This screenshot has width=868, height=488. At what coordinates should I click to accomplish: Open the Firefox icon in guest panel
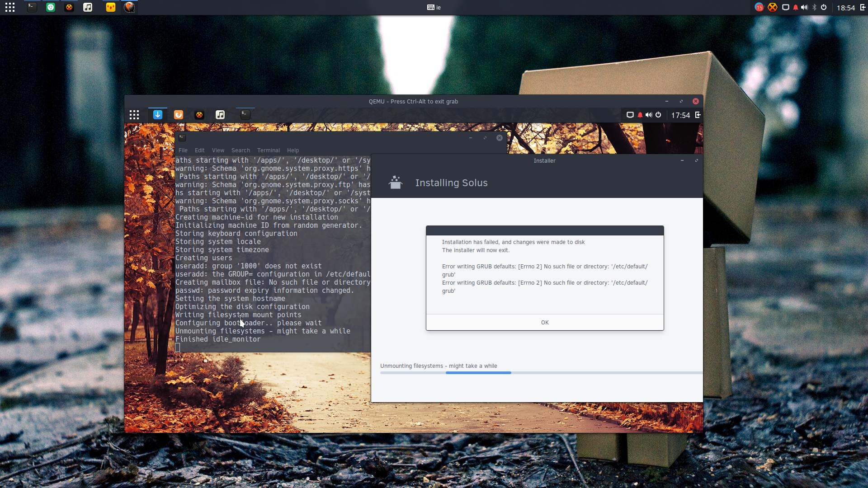pyautogui.click(x=179, y=115)
